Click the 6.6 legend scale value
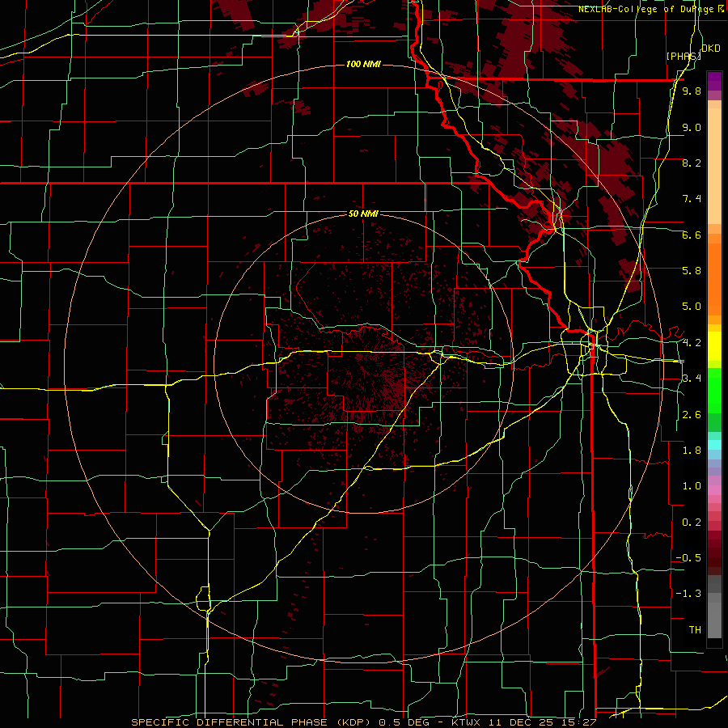The image size is (728, 728). (x=692, y=235)
